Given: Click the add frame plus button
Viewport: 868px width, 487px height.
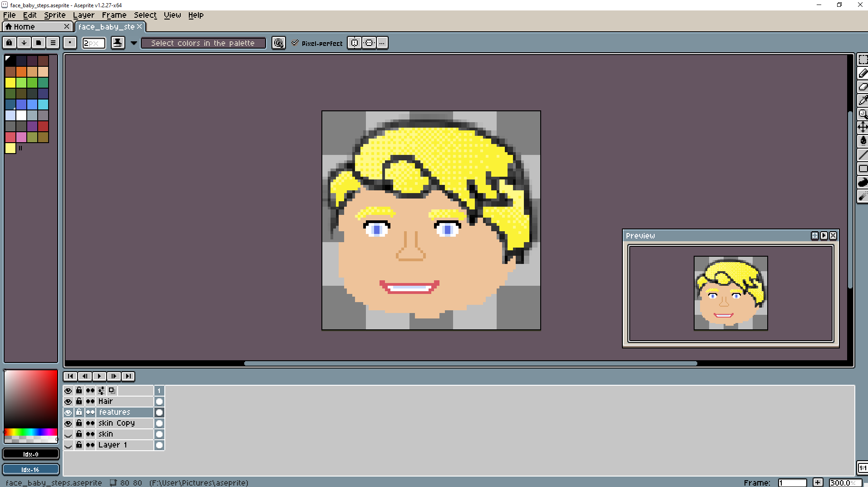Looking at the screenshot, I should (x=818, y=482).
